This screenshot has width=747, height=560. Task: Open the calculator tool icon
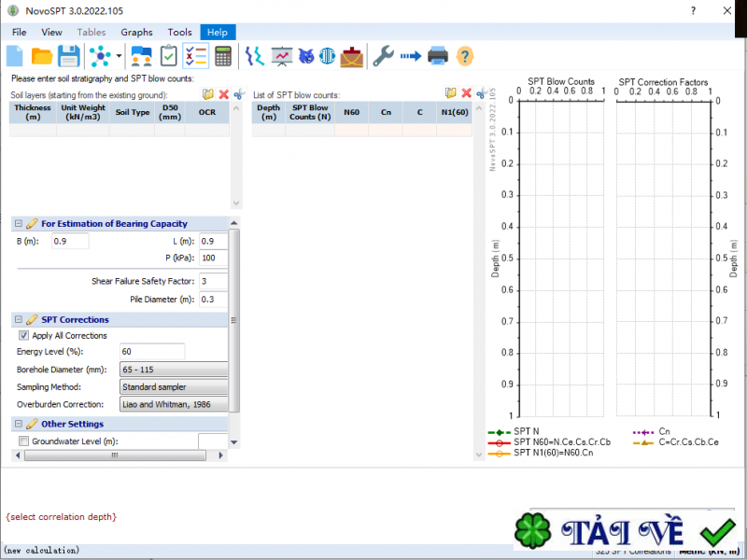pos(223,56)
